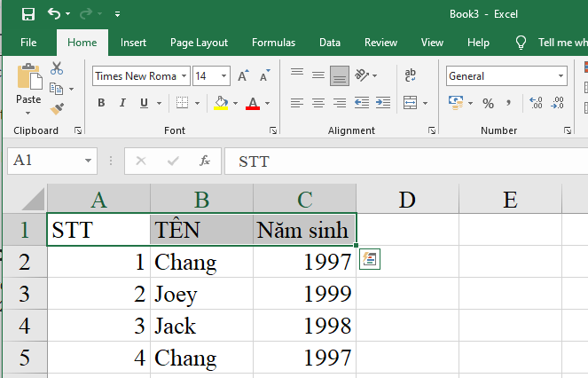Open the Copy options arrow
588x378 pixels.
pyautogui.click(x=71, y=90)
